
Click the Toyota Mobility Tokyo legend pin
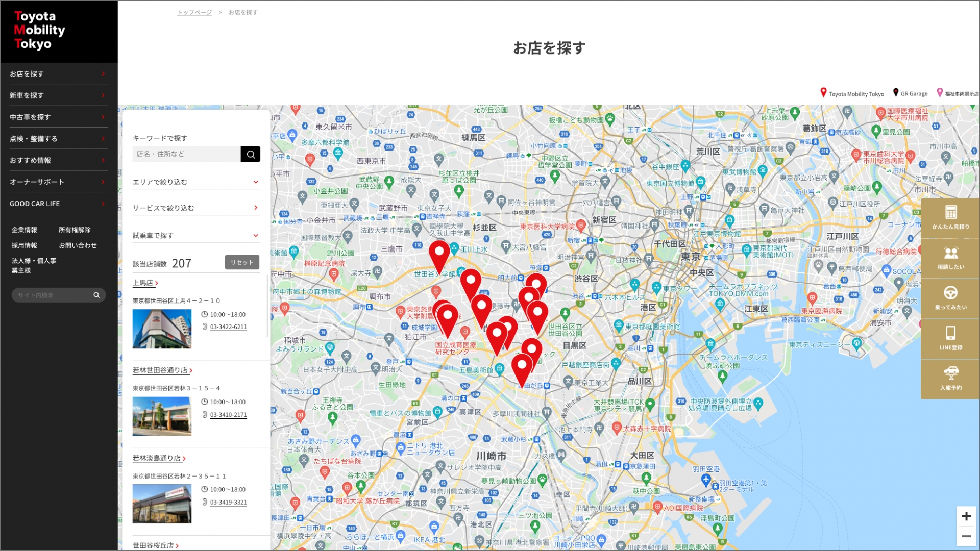coord(823,92)
